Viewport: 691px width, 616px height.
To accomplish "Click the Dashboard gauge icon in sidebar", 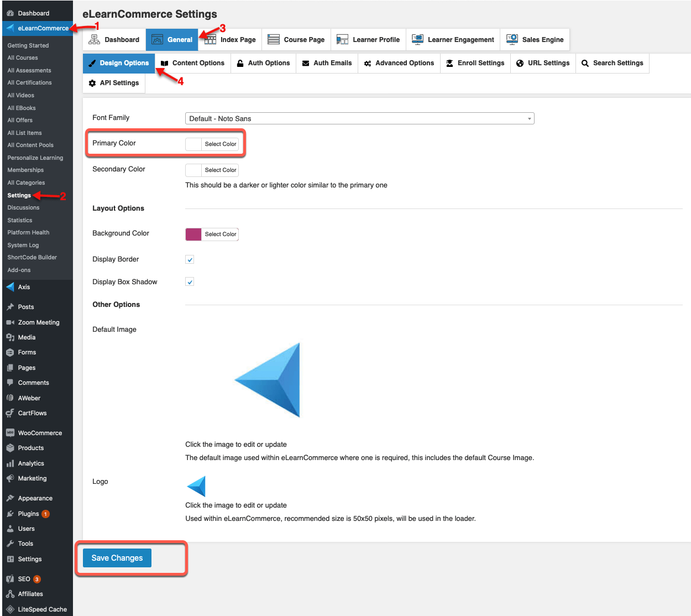I will [x=10, y=13].
